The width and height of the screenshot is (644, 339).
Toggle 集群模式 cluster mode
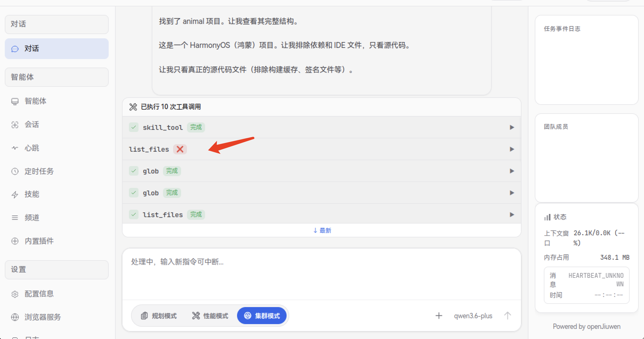click(x=262, y=316)
